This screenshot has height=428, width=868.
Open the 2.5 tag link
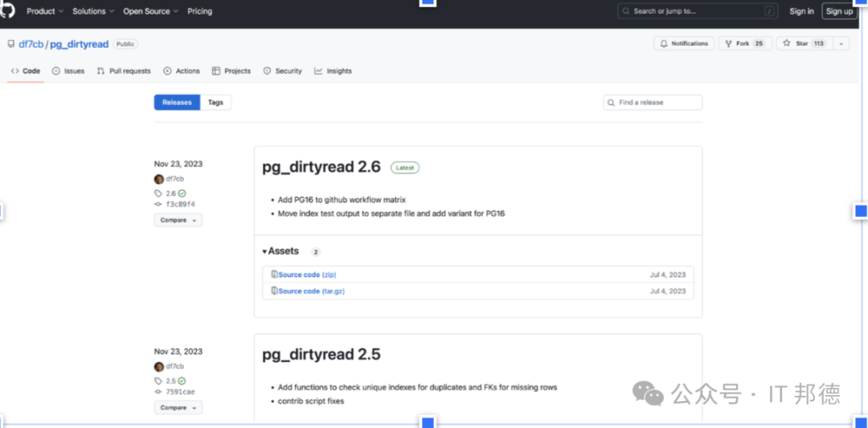pos(170,381)
